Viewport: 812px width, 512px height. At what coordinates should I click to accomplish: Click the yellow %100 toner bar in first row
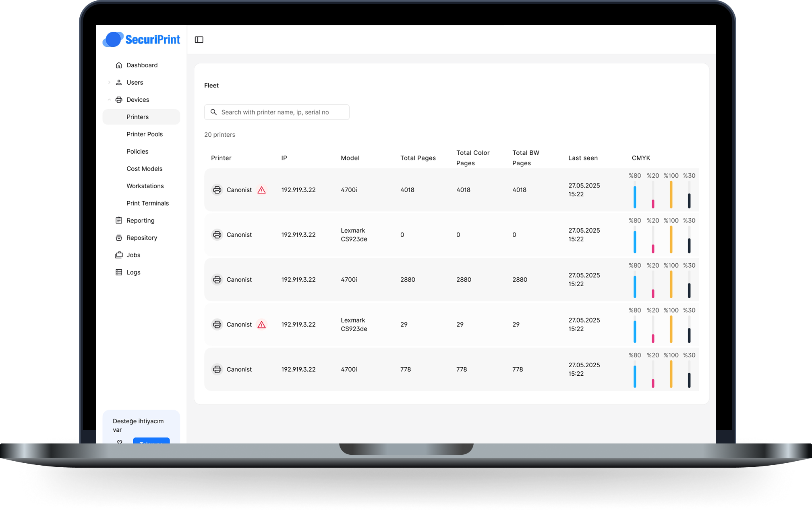671,195
